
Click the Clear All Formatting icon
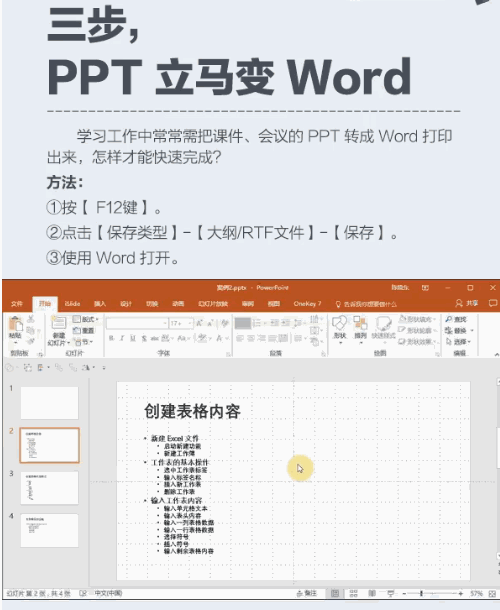pos(225,323)
